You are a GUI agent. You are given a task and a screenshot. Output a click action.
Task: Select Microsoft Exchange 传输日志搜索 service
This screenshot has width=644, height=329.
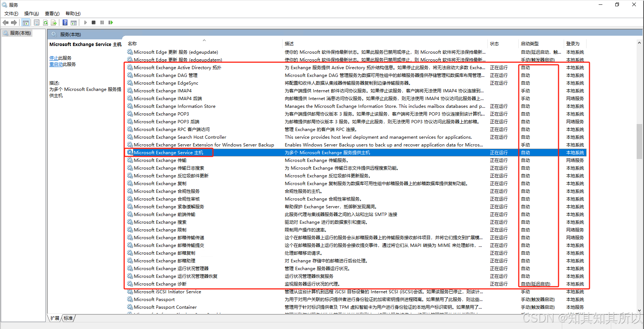[x=169, y=168]
